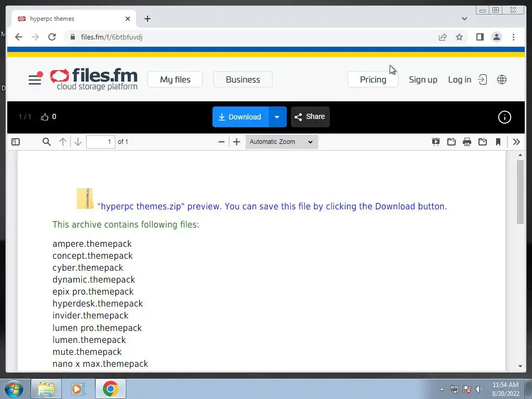Viewport: 532px width, 399px height.
Task: Go to next page arrow in viewer
Action: pos(78,142)
